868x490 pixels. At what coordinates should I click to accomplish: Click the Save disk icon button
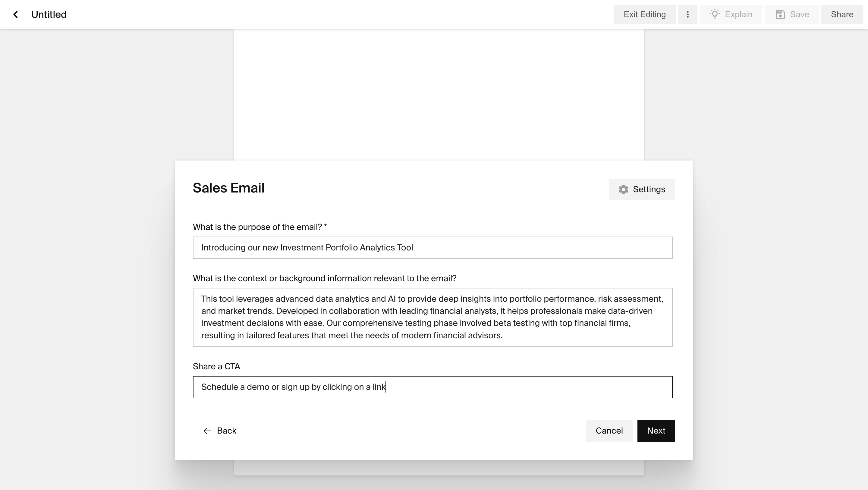click(x=791, y=14)
